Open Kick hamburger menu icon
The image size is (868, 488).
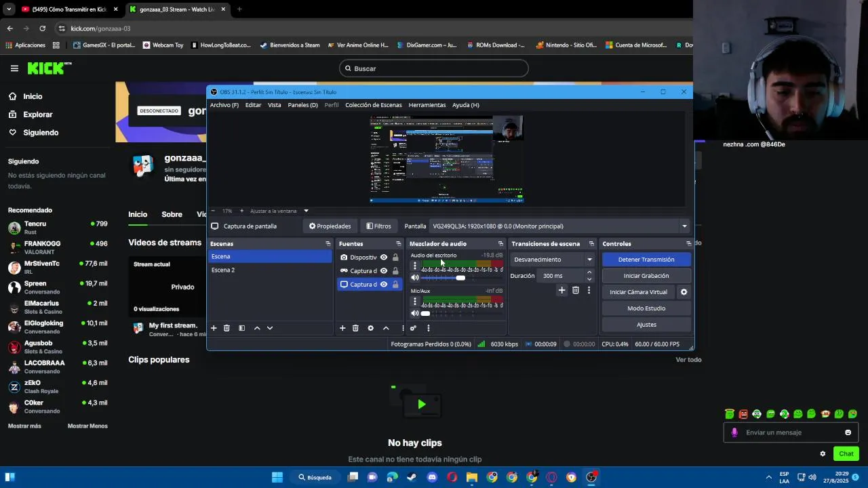click(x=14, y=68)
